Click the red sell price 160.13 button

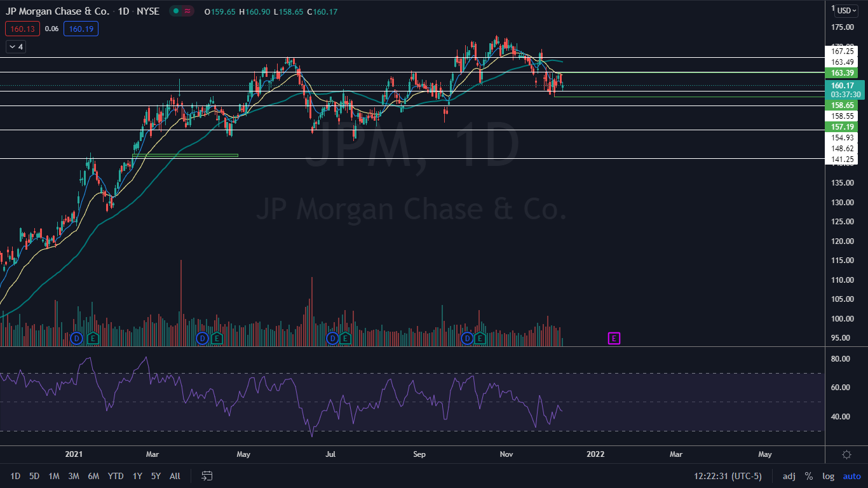pyautogui.click(x=22, y=28)
